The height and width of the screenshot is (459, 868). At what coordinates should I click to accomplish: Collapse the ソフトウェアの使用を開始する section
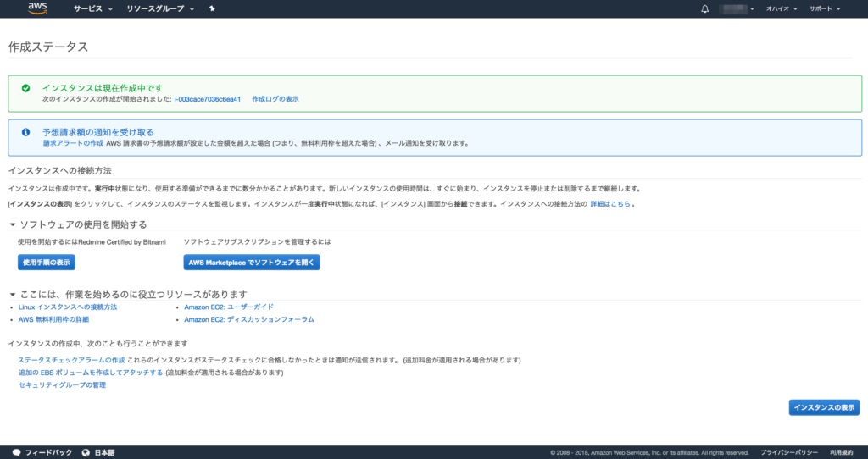(x=12, y=224)
